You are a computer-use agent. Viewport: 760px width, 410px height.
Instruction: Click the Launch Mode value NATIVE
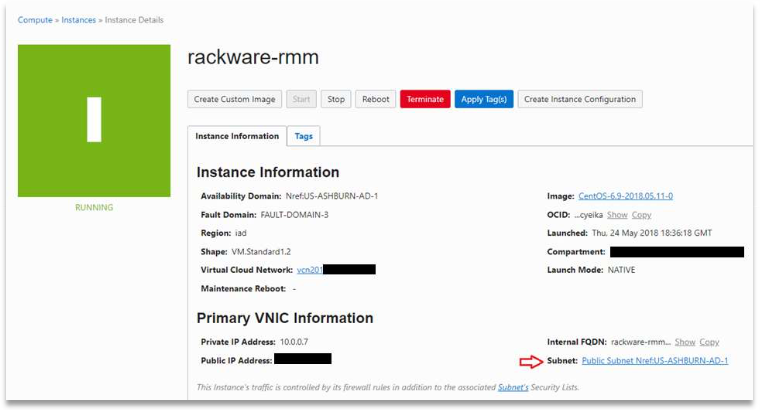[x=621, y=269]
